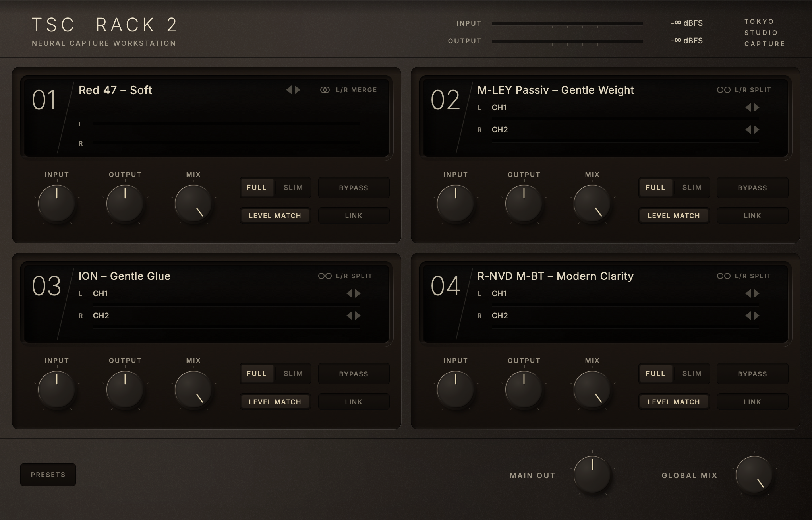Click the INPUT knob on slot 04

[x=456, y=390]
